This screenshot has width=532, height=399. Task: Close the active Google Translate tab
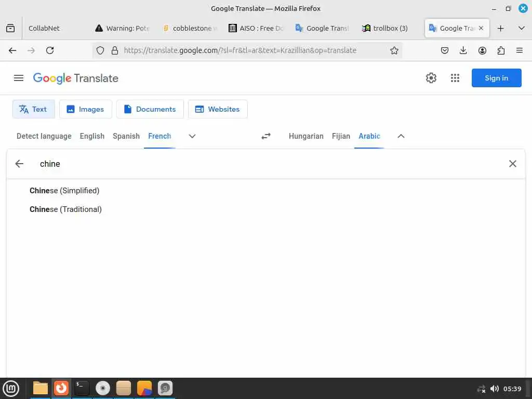[481, 28]
